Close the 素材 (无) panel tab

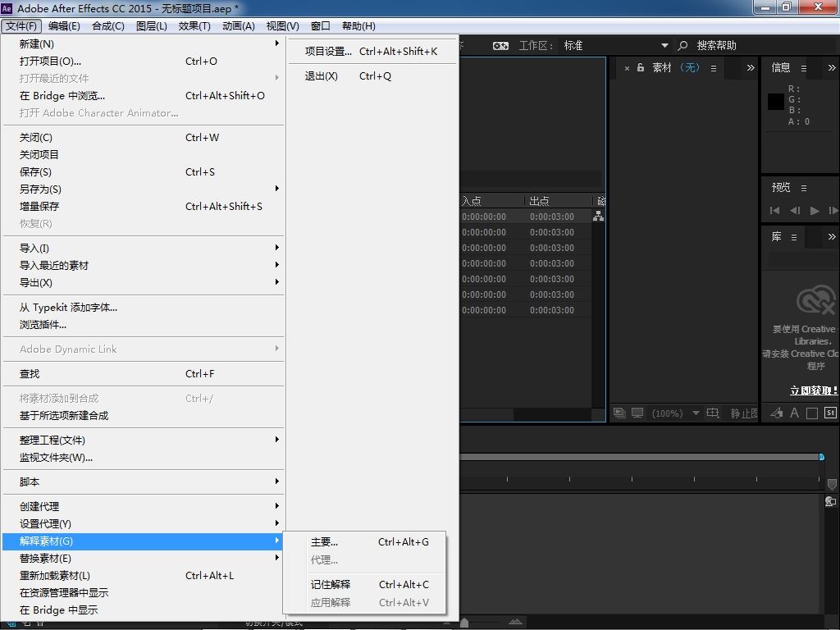click(627, 69)
